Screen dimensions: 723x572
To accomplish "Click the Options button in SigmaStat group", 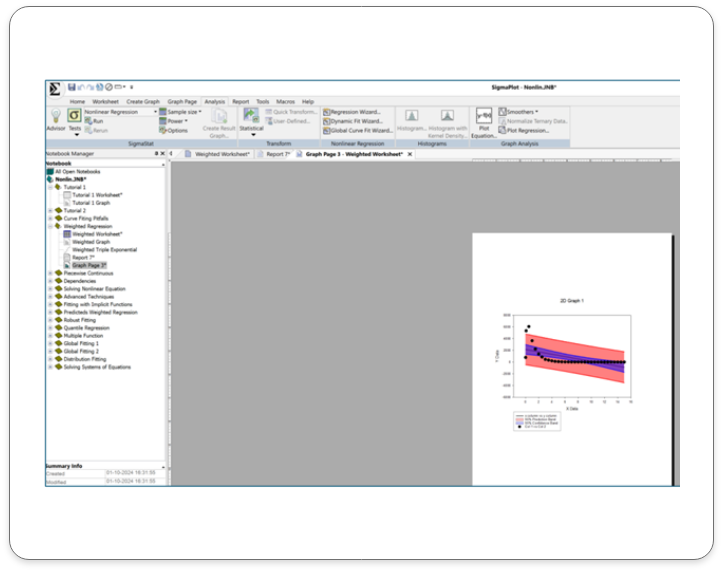I will pyautogui.click(x=174, y=130).
